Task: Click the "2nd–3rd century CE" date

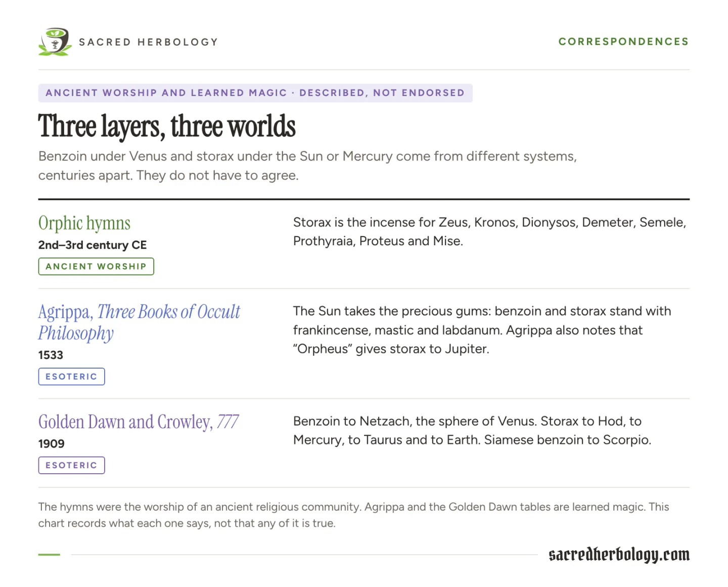Action: coord(93,245)
